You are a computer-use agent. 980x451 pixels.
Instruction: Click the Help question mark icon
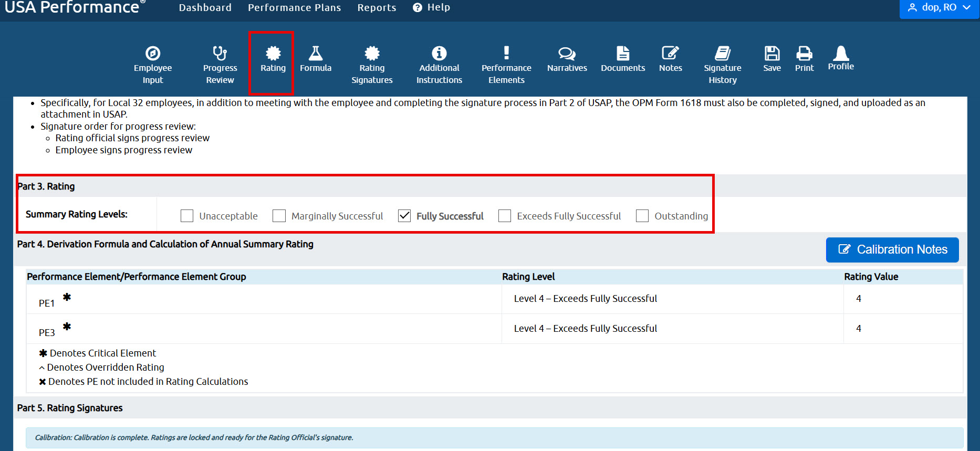418,7
